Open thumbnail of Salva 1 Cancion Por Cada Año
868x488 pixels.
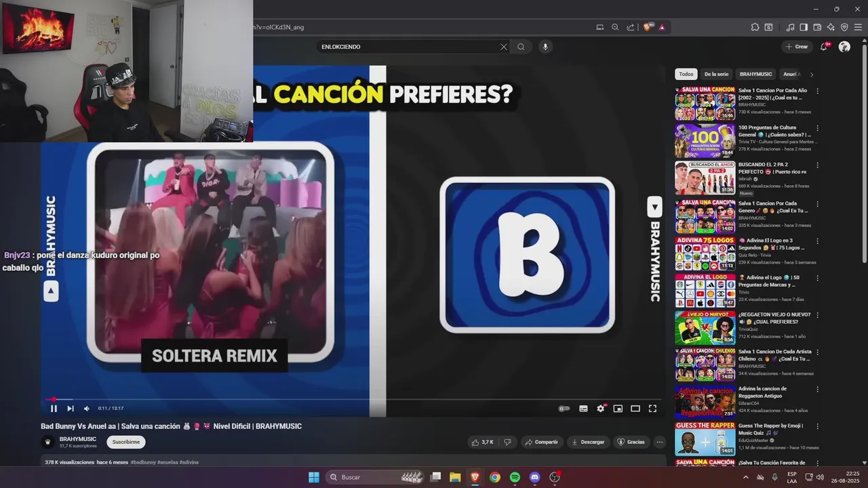pyautogui.click(x=705, y=103)
